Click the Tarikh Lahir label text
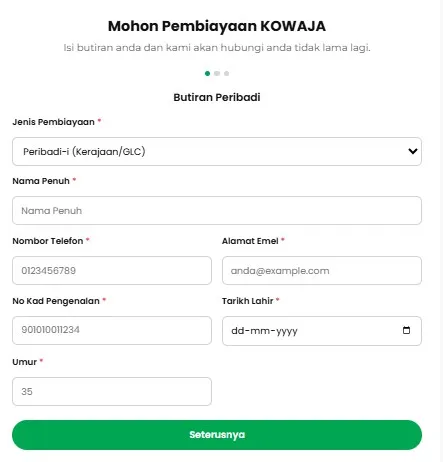The height and width of the screenshot is (462, 443). click(247, 301)
